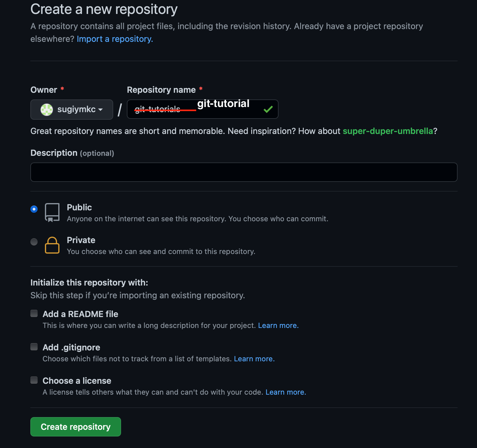
Task: Open Learn more link for license
Action: pyautogui.click(x=286, y=392)
